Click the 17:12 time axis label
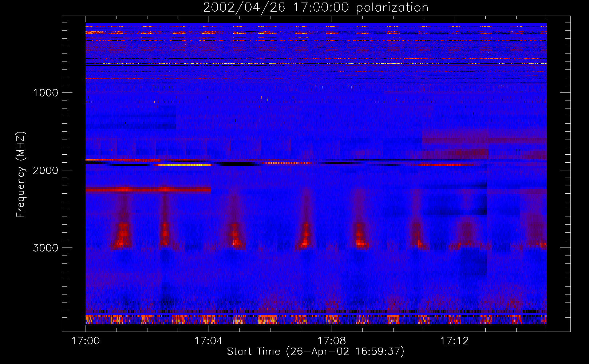Image resolution: width=589 pixels, height=364 pixels. [455, 341]
